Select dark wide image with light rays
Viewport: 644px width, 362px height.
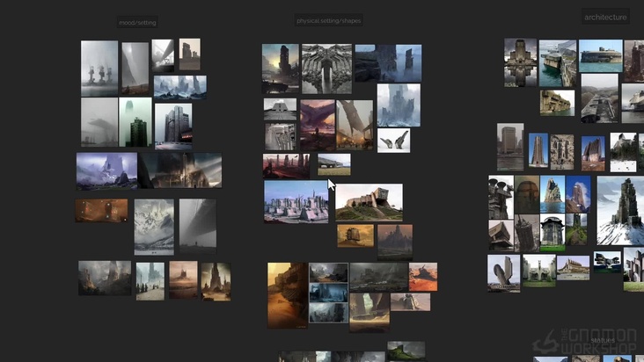click(179, 170)
